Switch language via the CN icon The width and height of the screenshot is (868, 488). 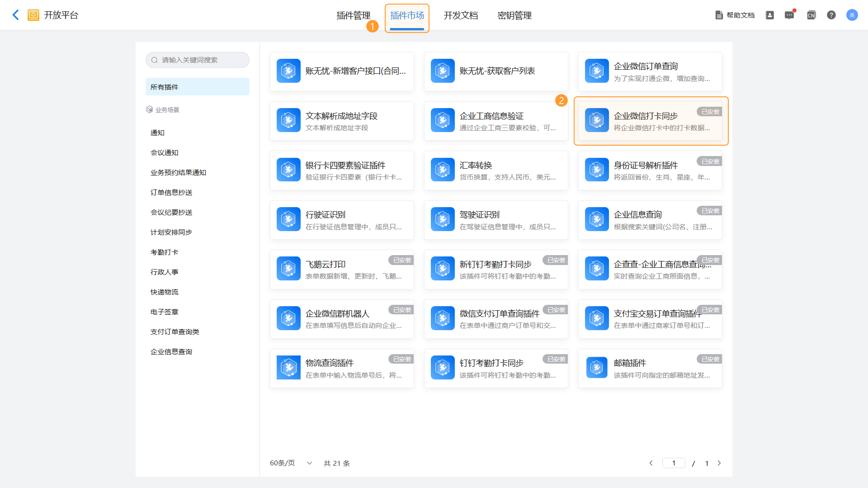(x=811, y=15)
